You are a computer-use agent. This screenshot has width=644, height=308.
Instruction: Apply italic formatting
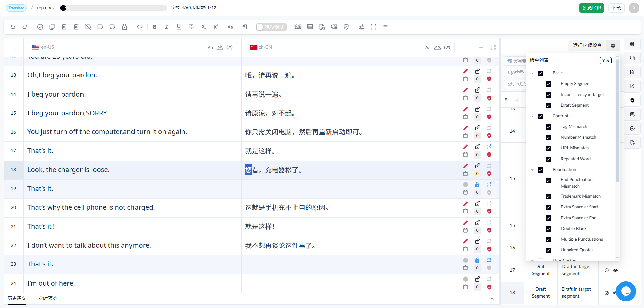point(167,27)
